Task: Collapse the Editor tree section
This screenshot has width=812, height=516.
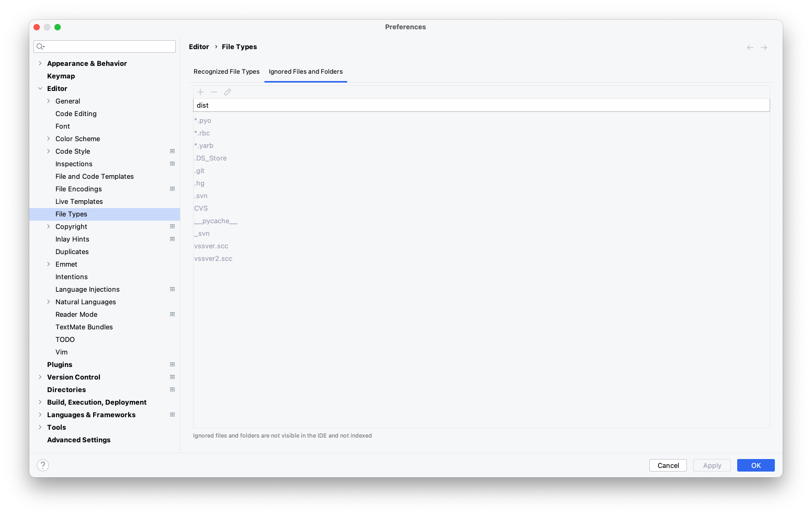Action: click(40, 88)
